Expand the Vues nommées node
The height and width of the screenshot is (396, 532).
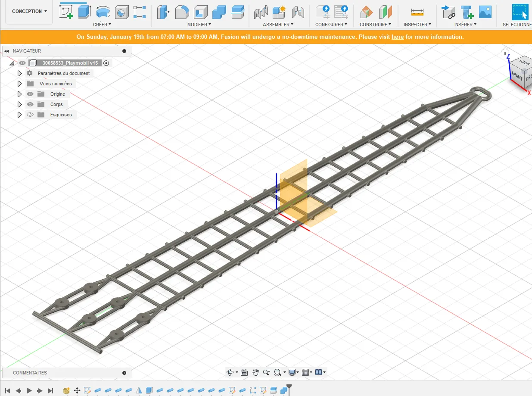click(x=19, y=84)
